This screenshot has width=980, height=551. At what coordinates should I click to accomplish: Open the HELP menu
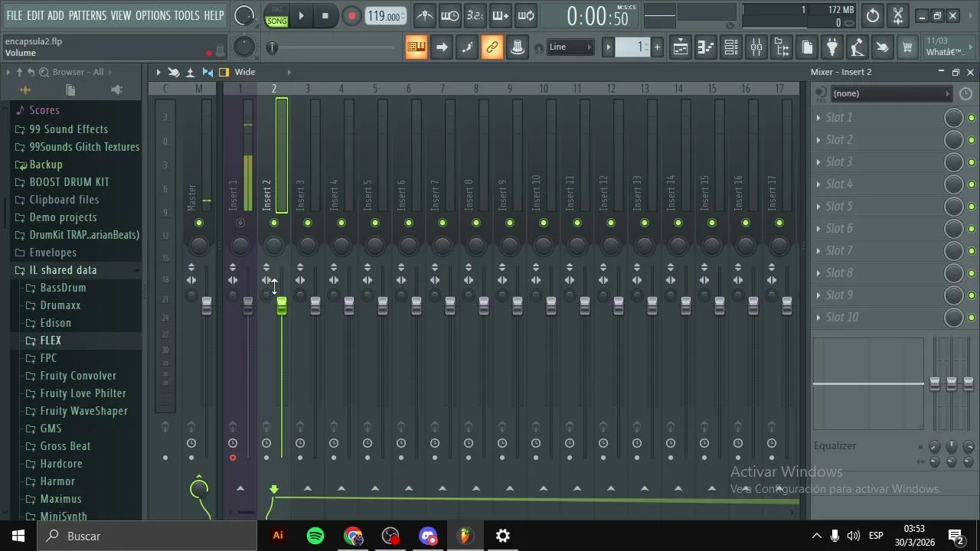click(x=214, y=15)
